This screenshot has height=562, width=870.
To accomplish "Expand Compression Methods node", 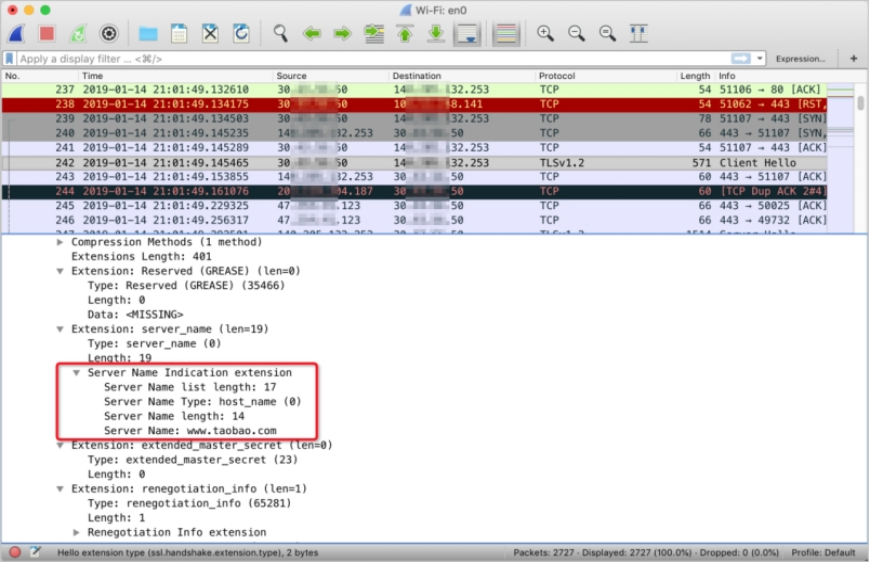I will [60, 242].
